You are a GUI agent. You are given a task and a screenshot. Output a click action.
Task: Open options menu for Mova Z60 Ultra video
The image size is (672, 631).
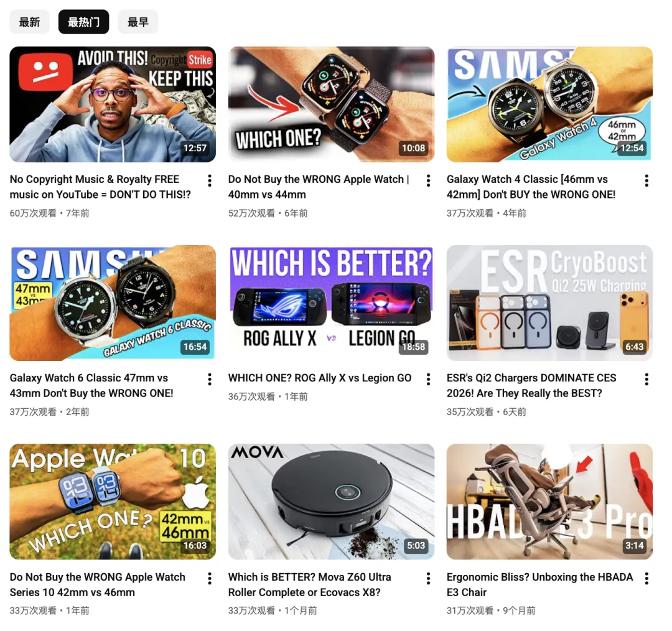[428, 578]
